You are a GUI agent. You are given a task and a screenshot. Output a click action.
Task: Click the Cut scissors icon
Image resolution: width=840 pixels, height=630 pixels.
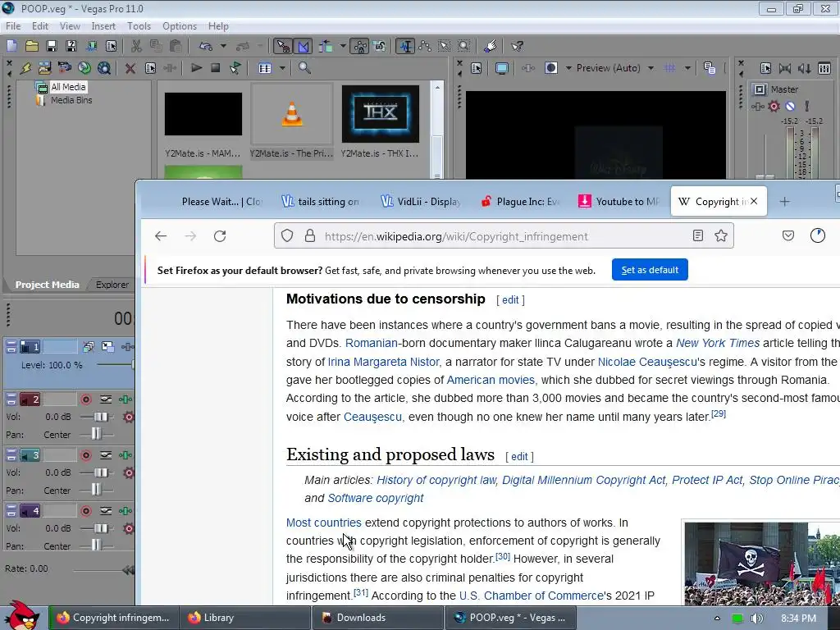[137, 46]
